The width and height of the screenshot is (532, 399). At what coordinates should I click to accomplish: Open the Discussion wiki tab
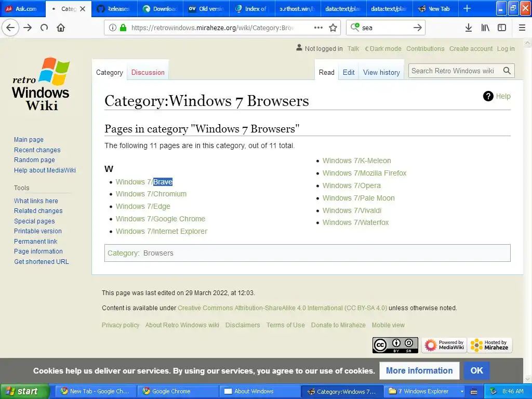tap(148, 72)
